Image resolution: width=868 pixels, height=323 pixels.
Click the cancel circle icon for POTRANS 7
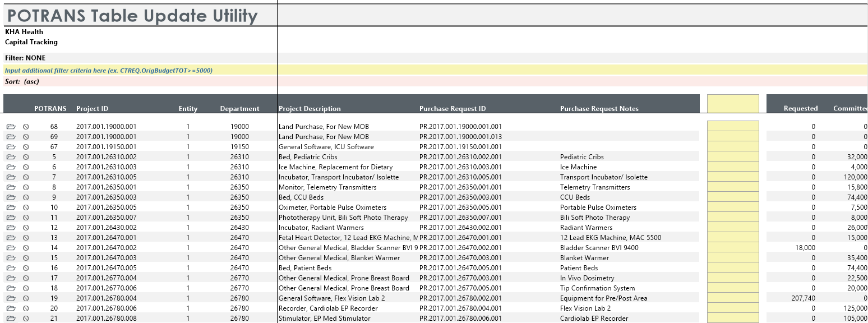(x=26, y=177)
